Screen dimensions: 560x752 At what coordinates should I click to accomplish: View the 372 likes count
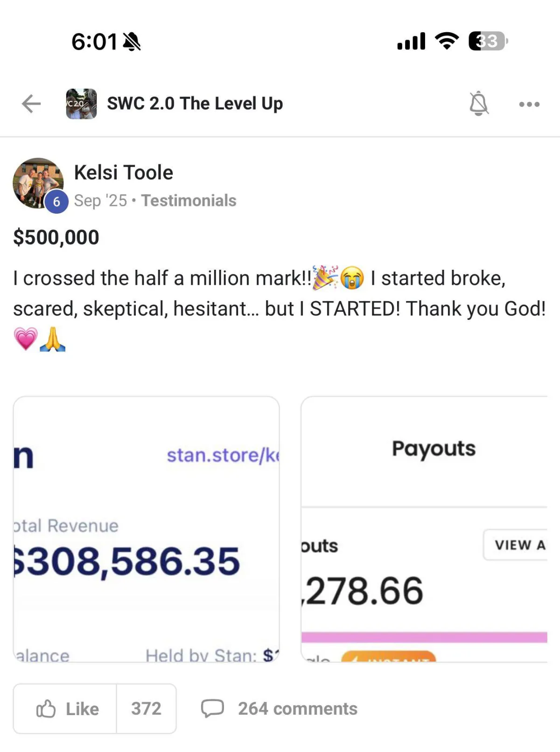(x=146, y=709)
